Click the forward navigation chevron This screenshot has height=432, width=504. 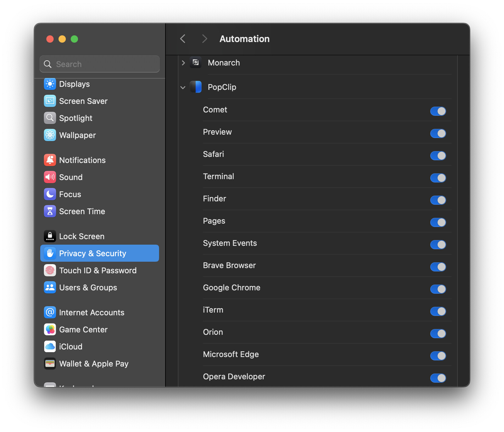click(204, 39)
